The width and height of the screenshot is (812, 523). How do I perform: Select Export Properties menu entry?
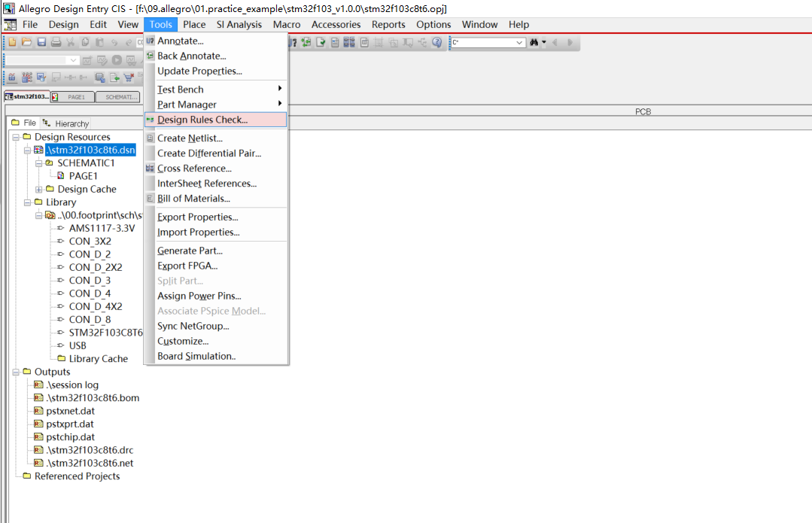pos(215,217)
